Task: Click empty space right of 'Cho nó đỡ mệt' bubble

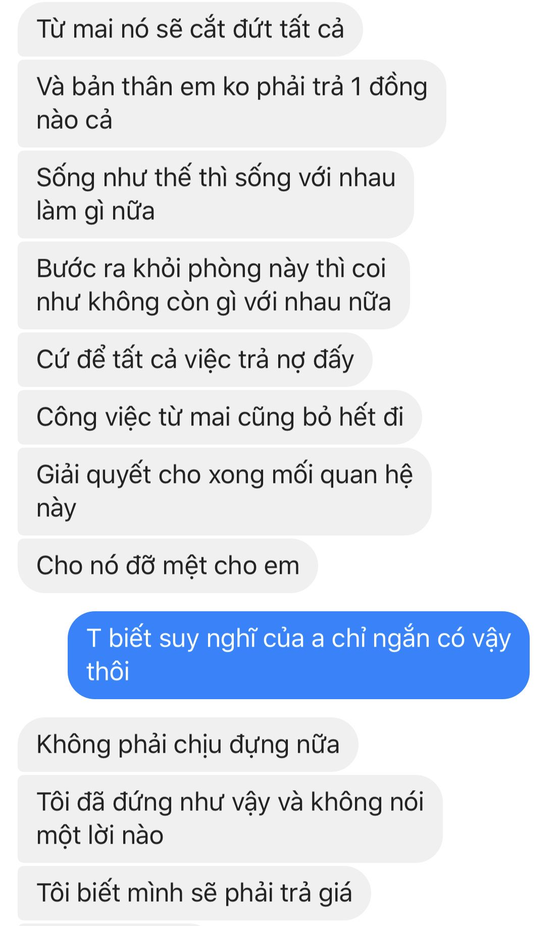Action: [434, 566]
